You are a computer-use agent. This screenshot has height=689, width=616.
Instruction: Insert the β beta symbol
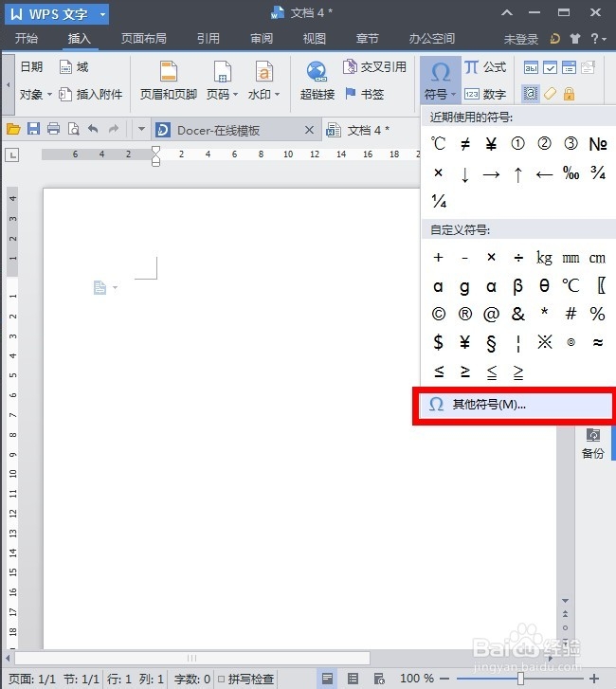[x=518, y=286]
